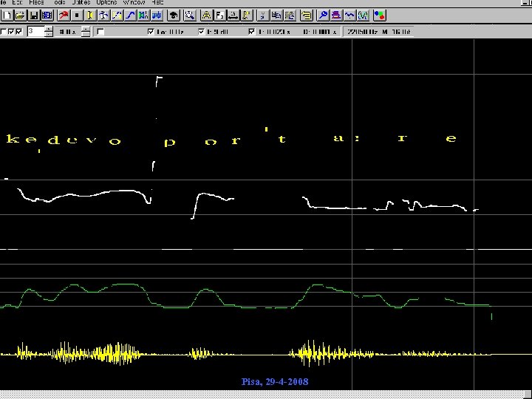Click the yellow letter A icon
The height and width of the screenshot is (399, 532).
[x=206, y=16]
